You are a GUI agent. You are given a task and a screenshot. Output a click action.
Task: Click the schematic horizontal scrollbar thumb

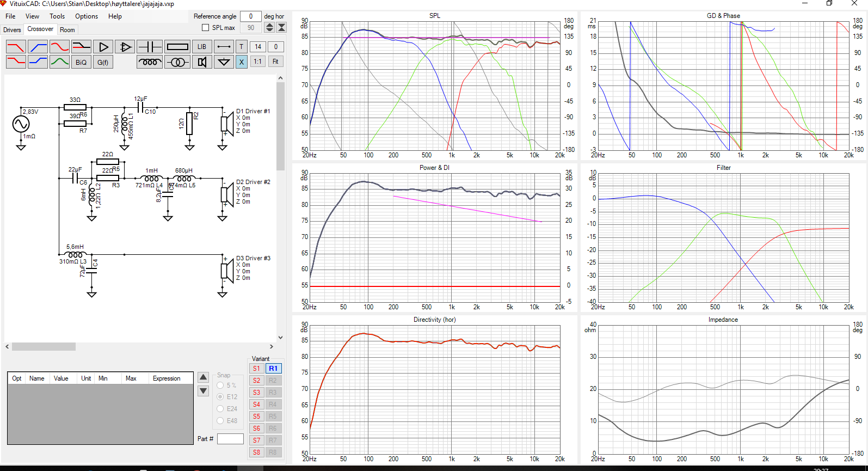click(x=44, y=347)
